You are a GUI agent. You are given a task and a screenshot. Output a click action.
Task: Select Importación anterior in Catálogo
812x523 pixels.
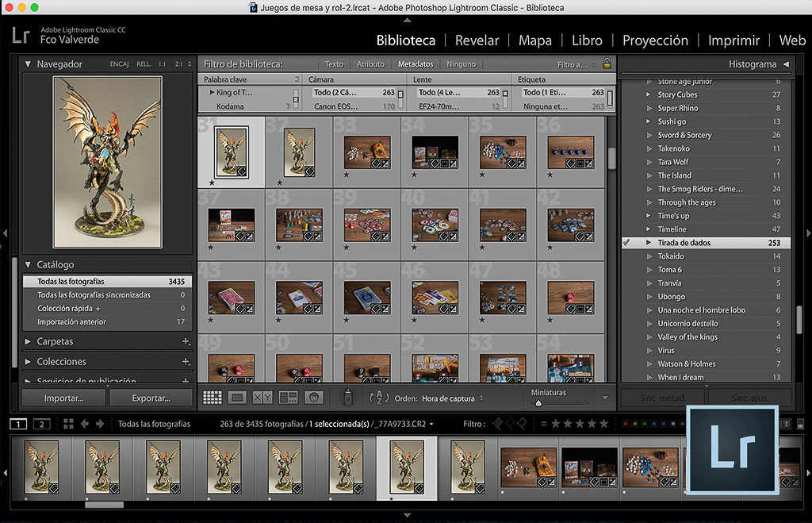click(x=107, y=322)
